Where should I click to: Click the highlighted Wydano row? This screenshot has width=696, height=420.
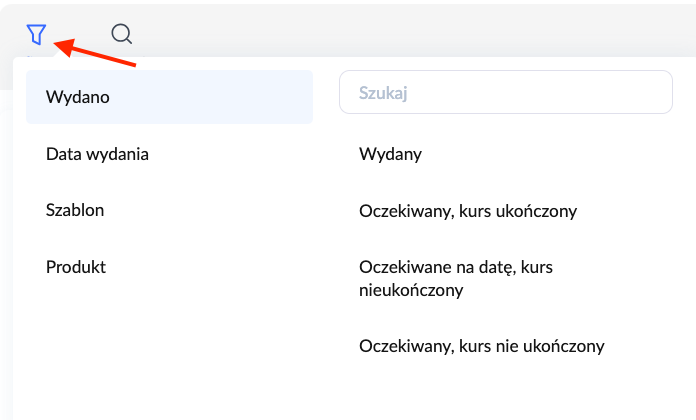tap(169, 97)
